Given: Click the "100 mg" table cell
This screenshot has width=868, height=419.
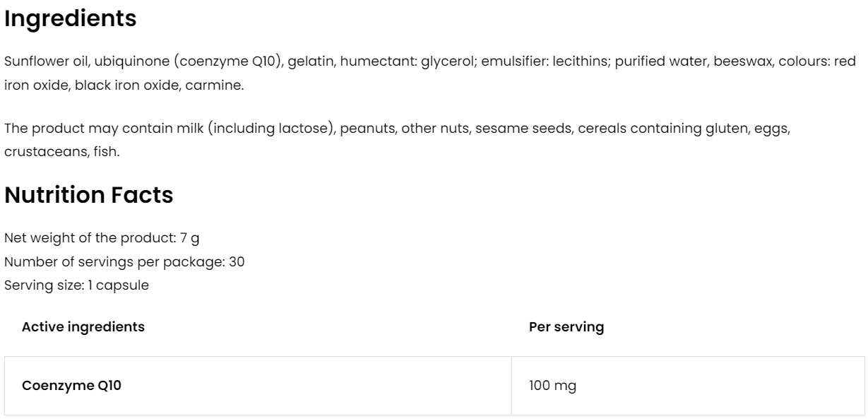Looking at the screenshot, I should click(x=552, y=386).
